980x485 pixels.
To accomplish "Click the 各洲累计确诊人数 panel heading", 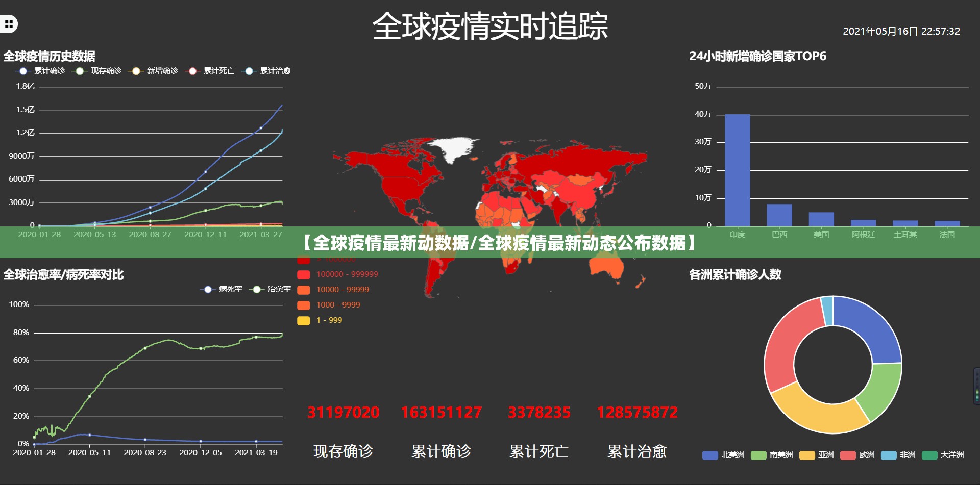I will (736, 274).
